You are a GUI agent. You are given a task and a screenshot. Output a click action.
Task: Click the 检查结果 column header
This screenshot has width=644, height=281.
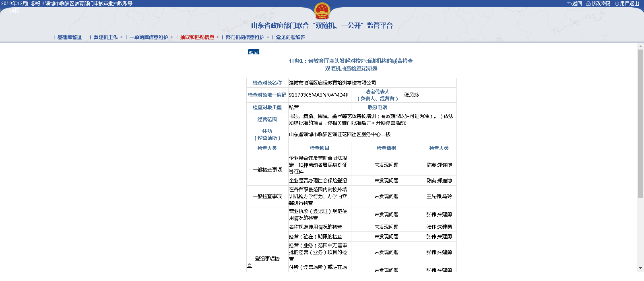[386, 148]
